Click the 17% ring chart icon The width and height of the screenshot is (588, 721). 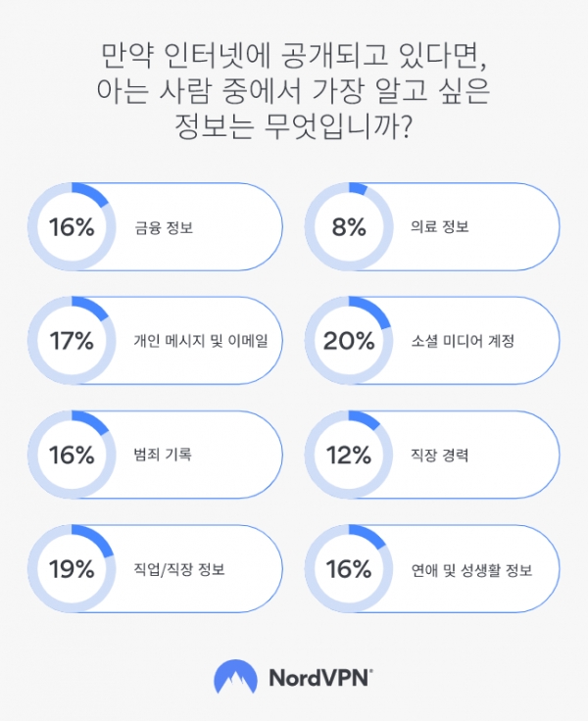(72, 340)
